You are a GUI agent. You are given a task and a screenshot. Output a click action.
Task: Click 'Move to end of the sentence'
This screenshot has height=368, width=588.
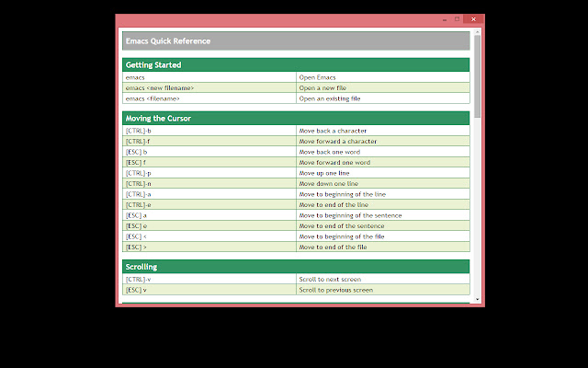click(x=342, y=225)
